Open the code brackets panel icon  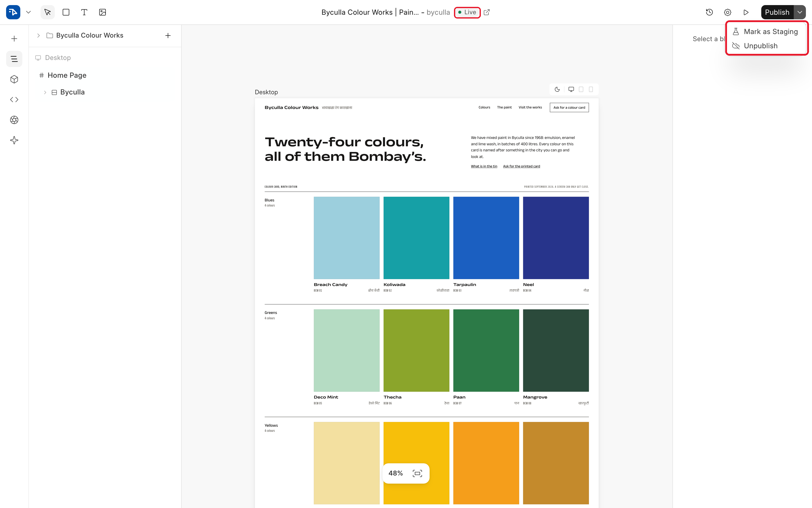point(14,100)
